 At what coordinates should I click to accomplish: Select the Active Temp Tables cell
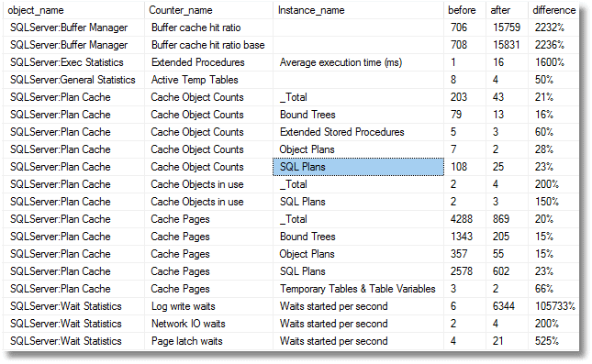click(208, 80)
